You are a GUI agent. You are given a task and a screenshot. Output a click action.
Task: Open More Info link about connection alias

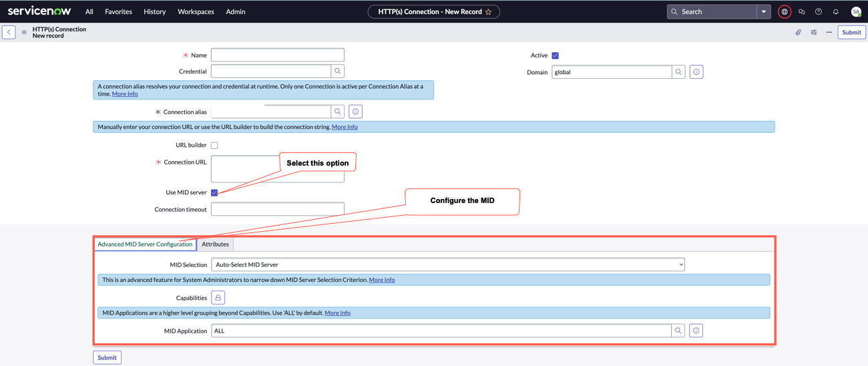[x=125, y=94]
